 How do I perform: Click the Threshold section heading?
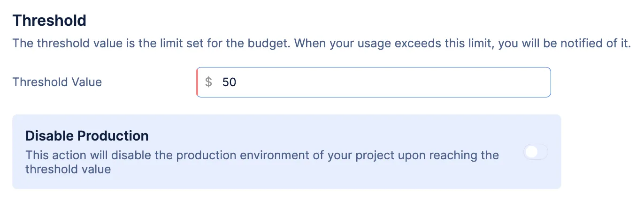[x=49, y=21]
